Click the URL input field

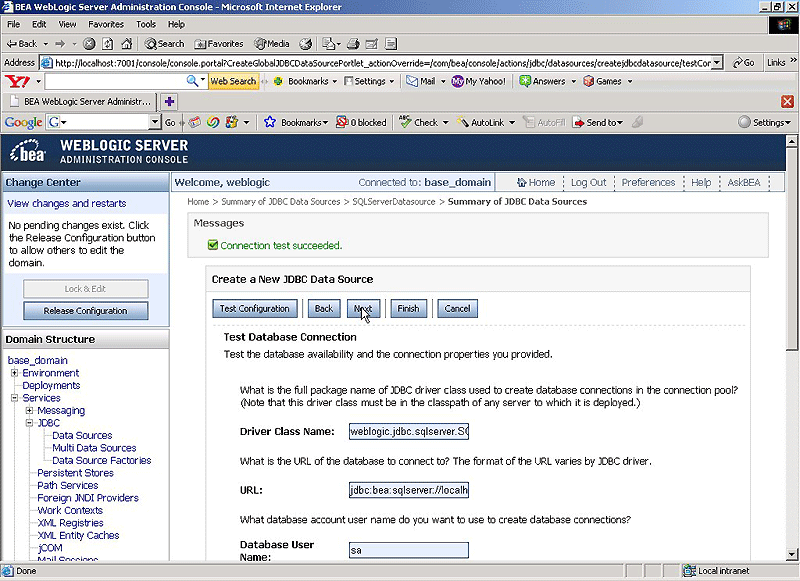click(x=409, y=490)
